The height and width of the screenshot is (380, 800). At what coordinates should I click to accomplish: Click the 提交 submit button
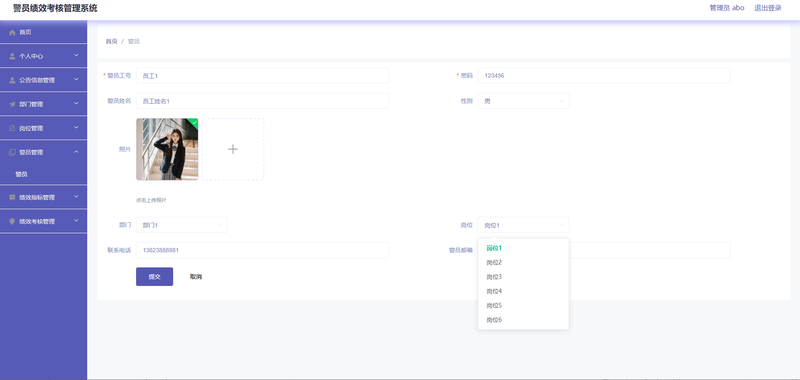[x=155, y=276]
